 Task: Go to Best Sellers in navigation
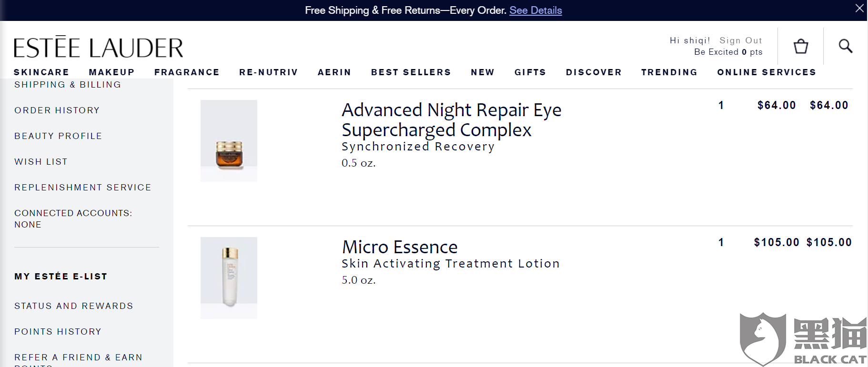411,72
